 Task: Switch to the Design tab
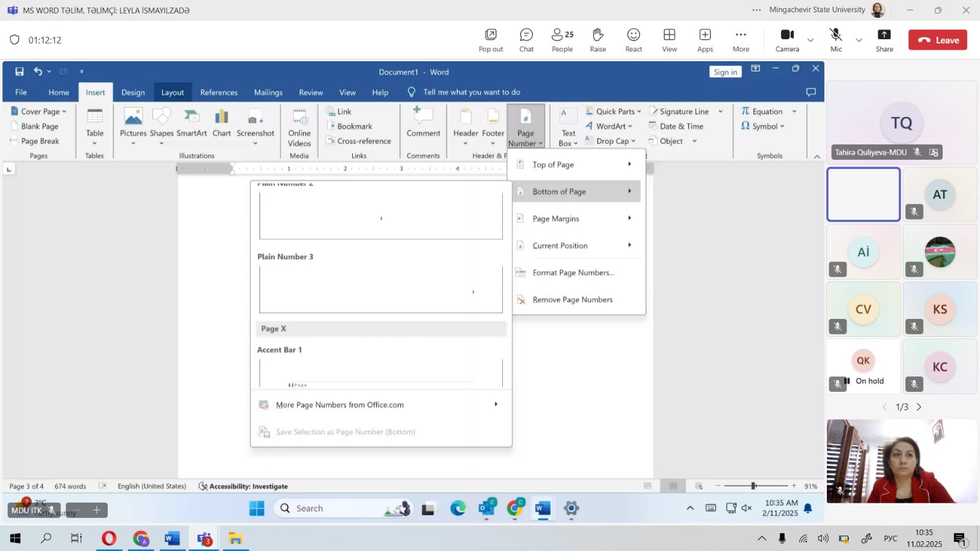pyautogui.click(x=133, y=92)
